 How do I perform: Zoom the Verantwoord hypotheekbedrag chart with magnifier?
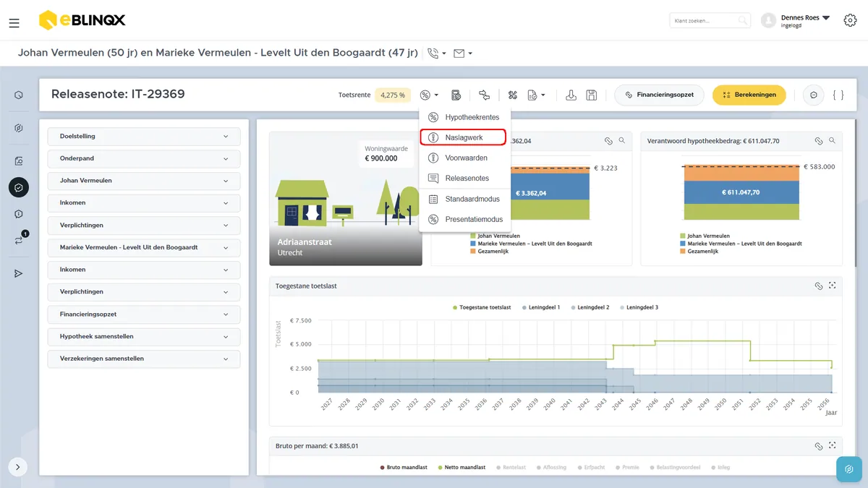click(x=832, y=141)
